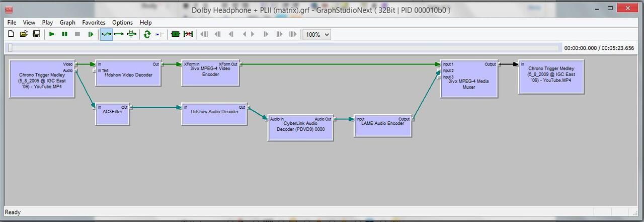
Task: Toggle the straight-line connection mode icon
Action: [119, 34]
